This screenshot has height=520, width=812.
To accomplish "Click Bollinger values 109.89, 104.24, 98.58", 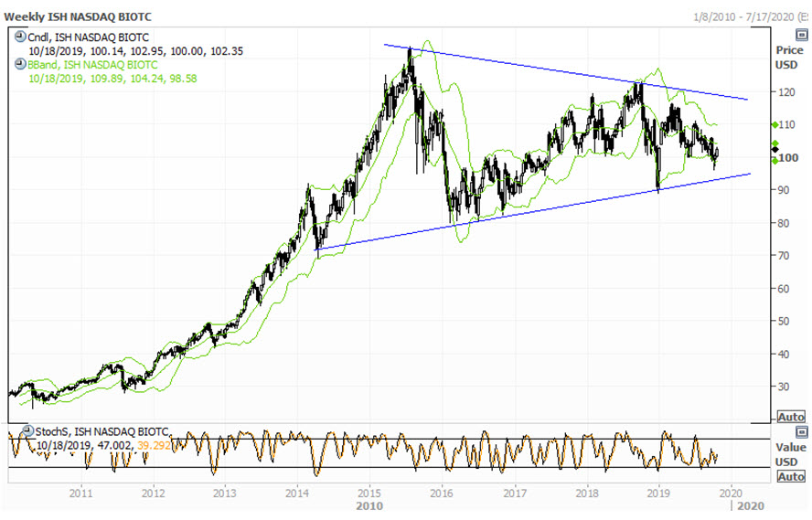I will tap(144, 79).
